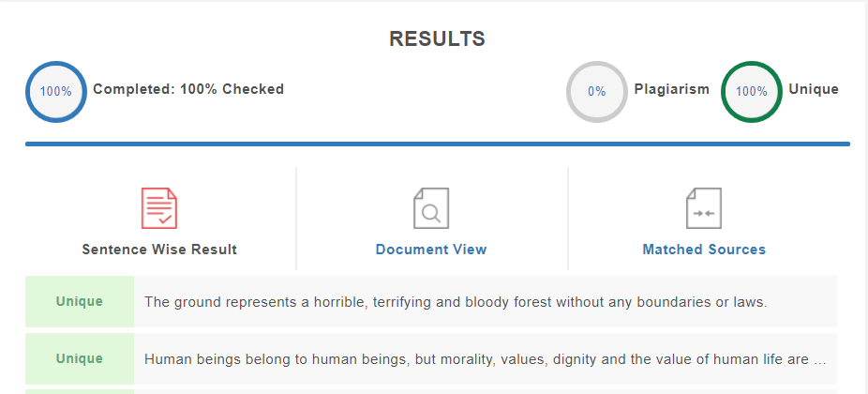Click the green 100% unique circle
This screenshot has height=394, width=868.
point(751,91)
